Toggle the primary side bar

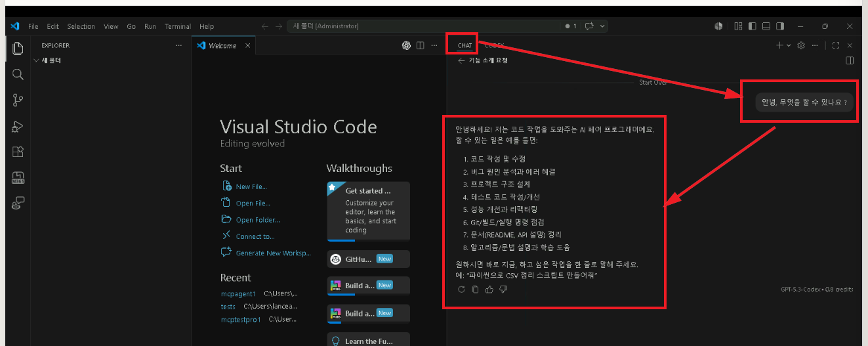coord(752,26)
